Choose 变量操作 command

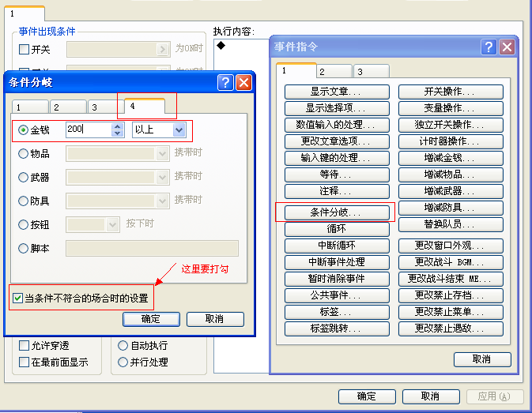pos(451,108)
